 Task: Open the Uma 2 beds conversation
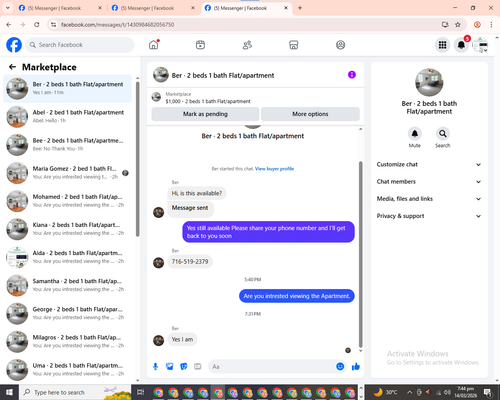[x=68, y=370]
